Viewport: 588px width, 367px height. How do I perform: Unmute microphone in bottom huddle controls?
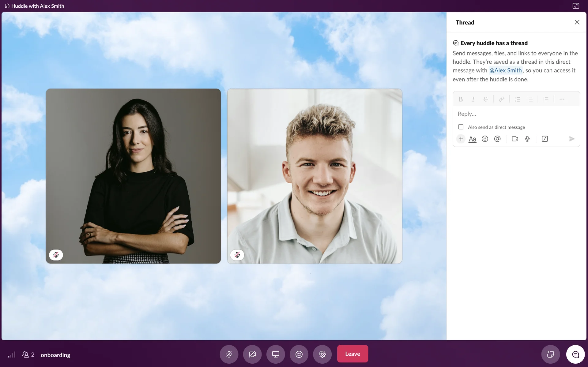coord(229,354)
